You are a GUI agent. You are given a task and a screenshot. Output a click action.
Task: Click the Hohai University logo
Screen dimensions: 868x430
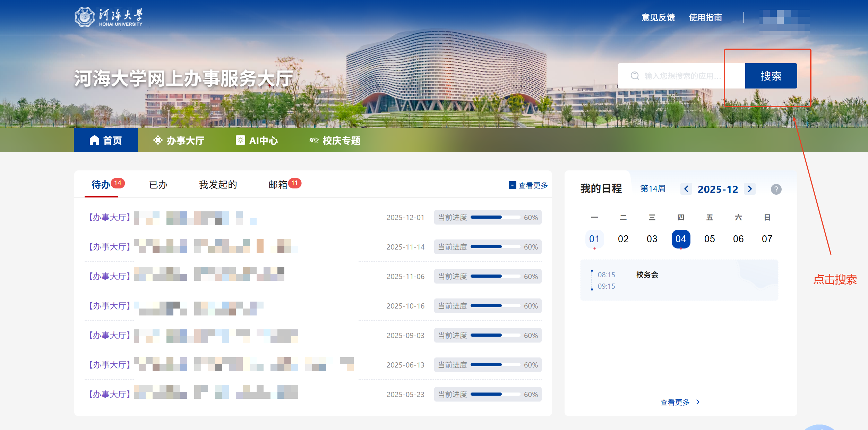click(85, 17)
